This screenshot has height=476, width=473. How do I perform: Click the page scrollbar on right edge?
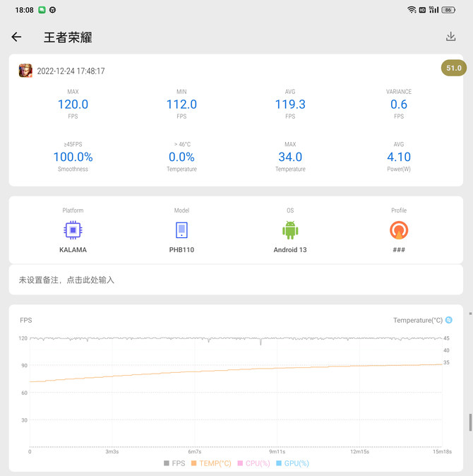coord(470,422)
